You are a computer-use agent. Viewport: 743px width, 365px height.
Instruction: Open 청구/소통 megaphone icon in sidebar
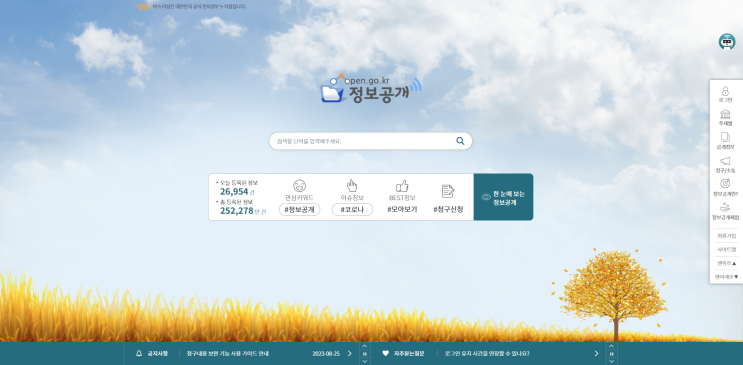(x=725, y=161)
